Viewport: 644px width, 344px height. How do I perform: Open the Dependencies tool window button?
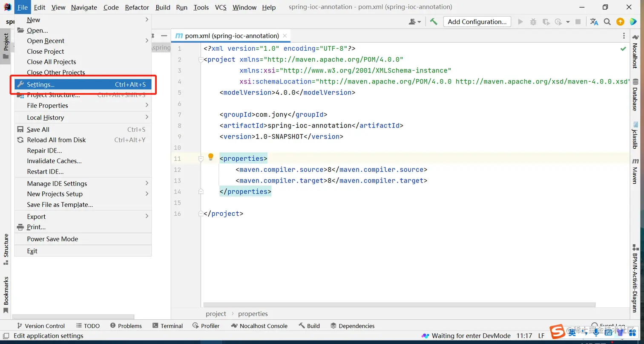coord(353,326)
